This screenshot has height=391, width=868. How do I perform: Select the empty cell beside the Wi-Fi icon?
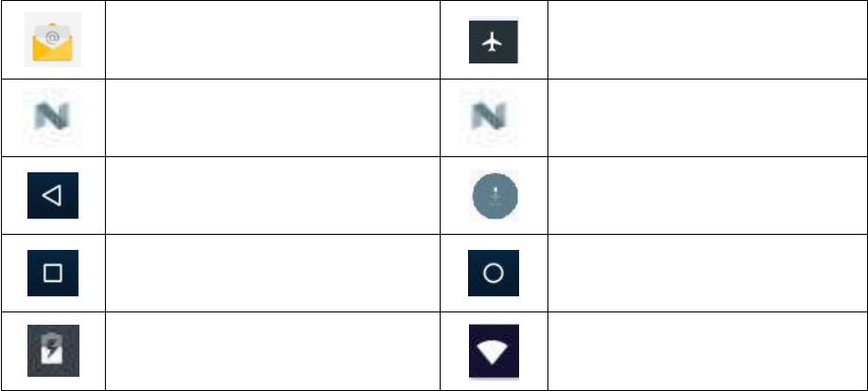pyautogui.click(x=703, y=351)
